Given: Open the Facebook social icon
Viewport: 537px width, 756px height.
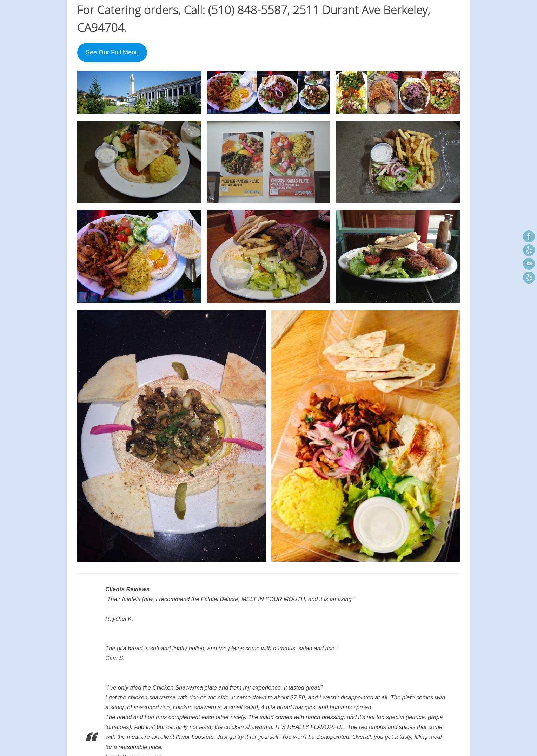Looking at the screenshot, I should coord(529,236).
